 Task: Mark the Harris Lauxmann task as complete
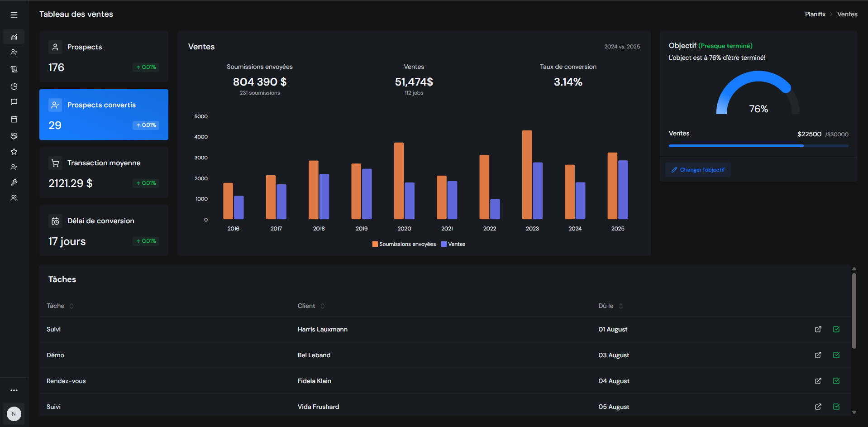(836, 329)
